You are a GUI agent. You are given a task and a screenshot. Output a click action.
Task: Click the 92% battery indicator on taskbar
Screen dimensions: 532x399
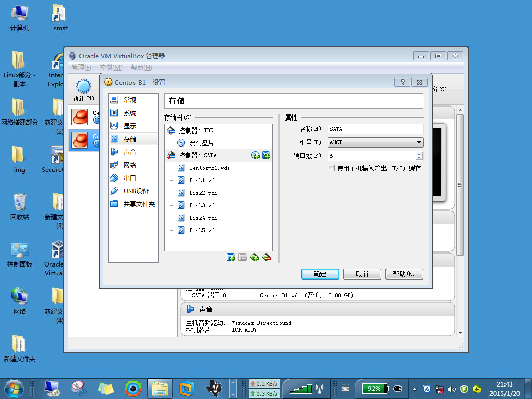374,389
